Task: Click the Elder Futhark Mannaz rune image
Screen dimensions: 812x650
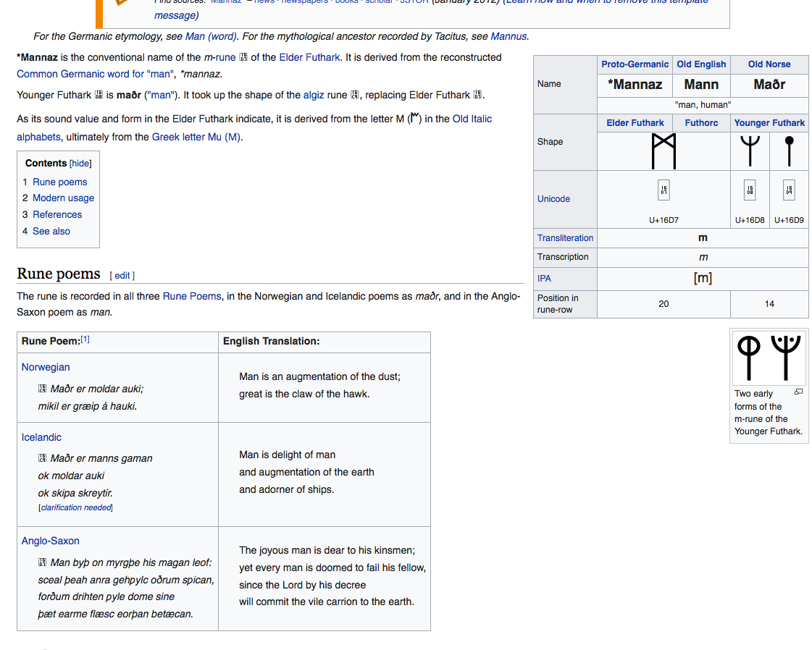Action: pyautogui.click(x=664, y=151)
